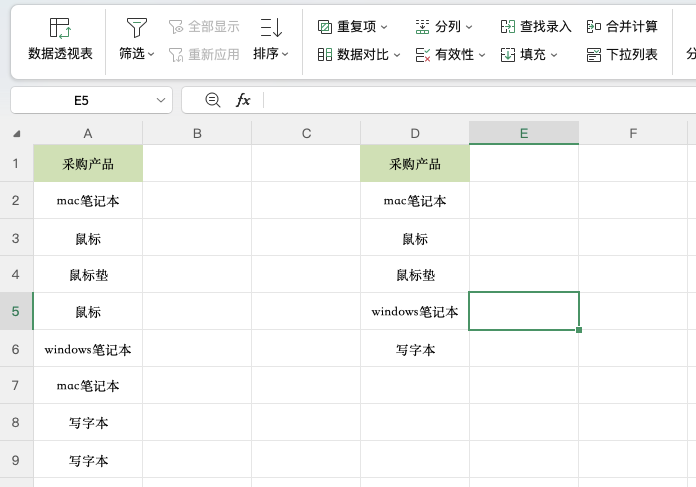The height and width of the screenshot is (487, 696).
Task: Select cell D6 写字本
Action: 415,348
